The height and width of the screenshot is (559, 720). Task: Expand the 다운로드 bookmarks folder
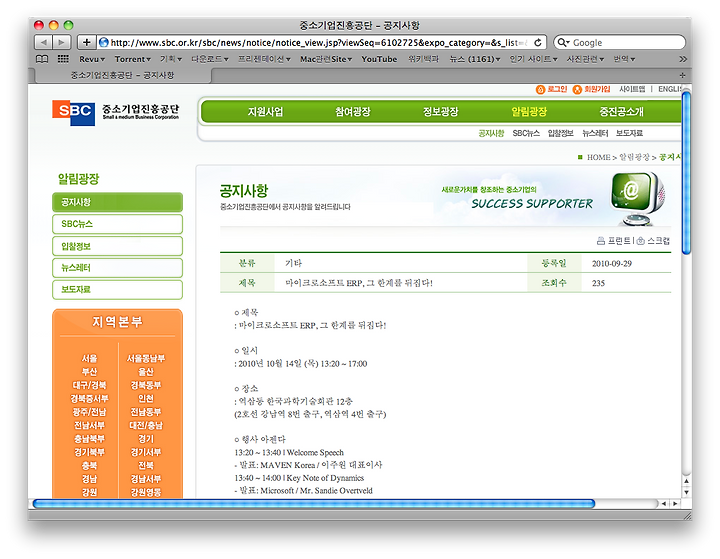coord(209,59)
